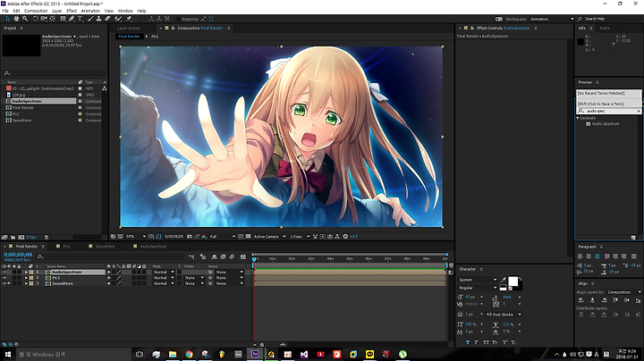Screen dimensions: 644x361
Task: Click the Composition Mini-Flowchart icon in timeline
Action: [x=191, y=256]
